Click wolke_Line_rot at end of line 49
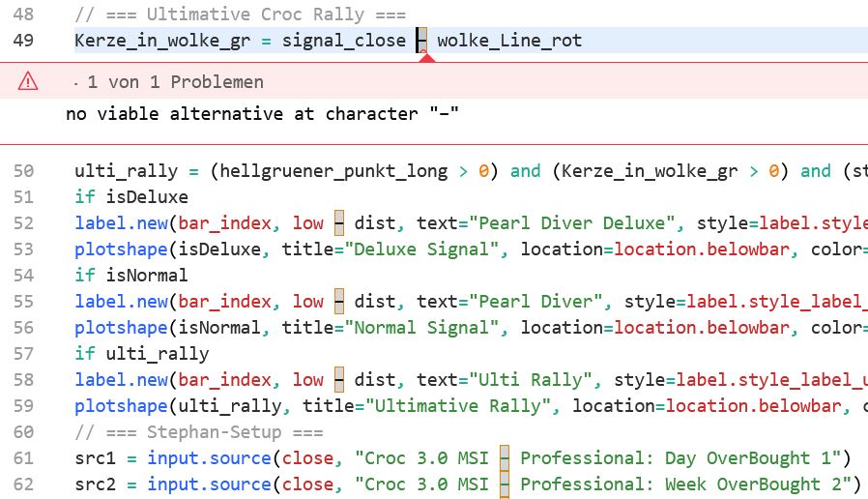868x499 pixels. (x=509, y=41)
